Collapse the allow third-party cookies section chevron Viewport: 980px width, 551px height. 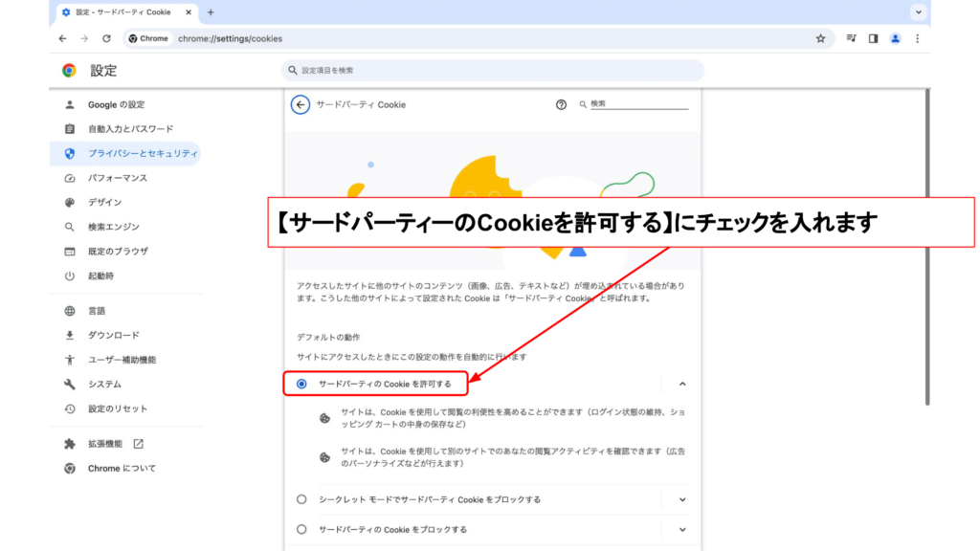point(682,384)
